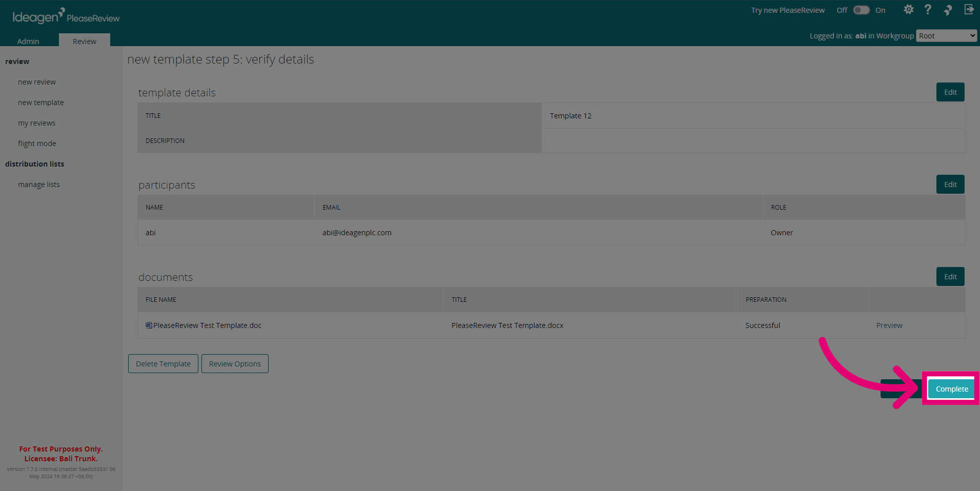Click the participant email abi@ideagenplc.com
Viewport: 980px width, 491px height.
point(357,233)
